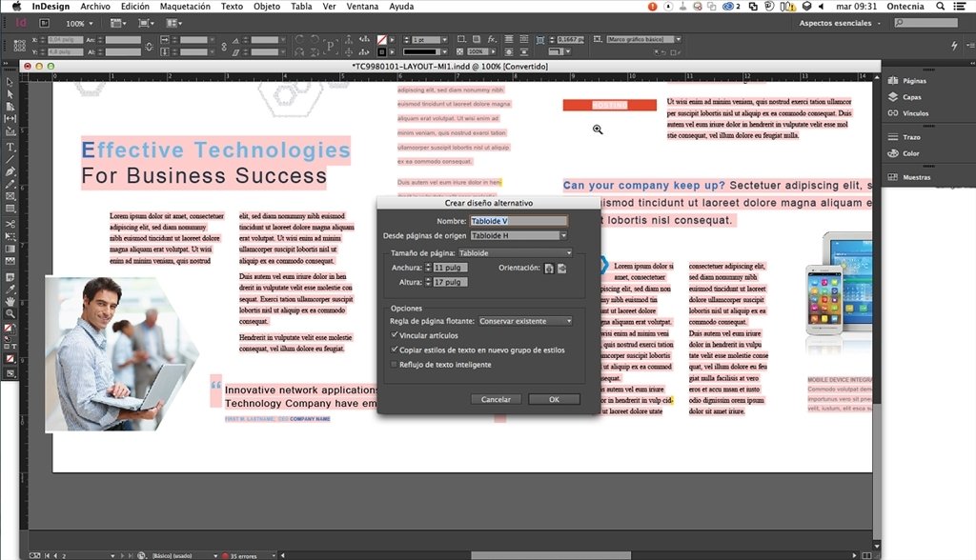Select the Selection tool arrow
The height and width of the screenshot is (560, 976).
(10, 82)
